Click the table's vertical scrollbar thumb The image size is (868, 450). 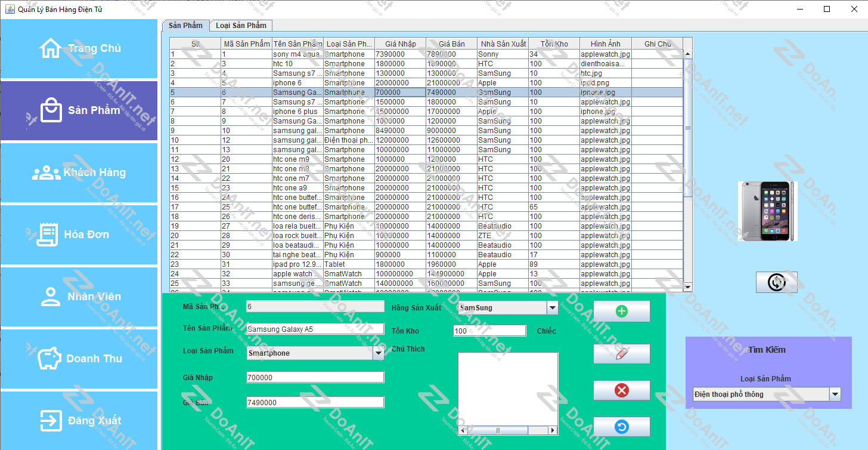[687, 128]
